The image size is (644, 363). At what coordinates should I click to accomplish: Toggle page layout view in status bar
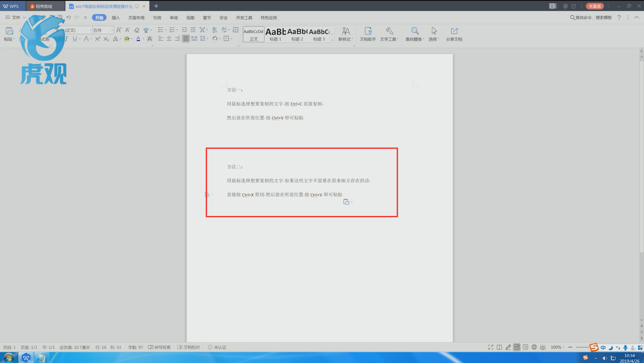point(517,347)
